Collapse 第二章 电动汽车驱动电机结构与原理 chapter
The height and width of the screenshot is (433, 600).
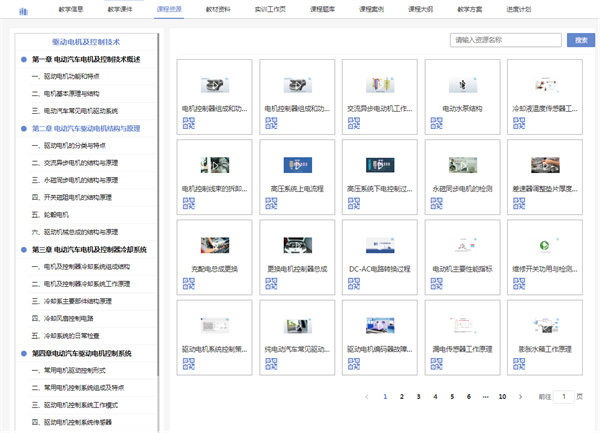(x=24, y=129)
